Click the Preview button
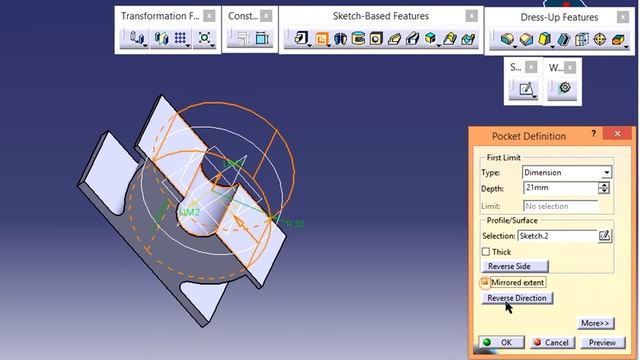 tap(603, 342)
